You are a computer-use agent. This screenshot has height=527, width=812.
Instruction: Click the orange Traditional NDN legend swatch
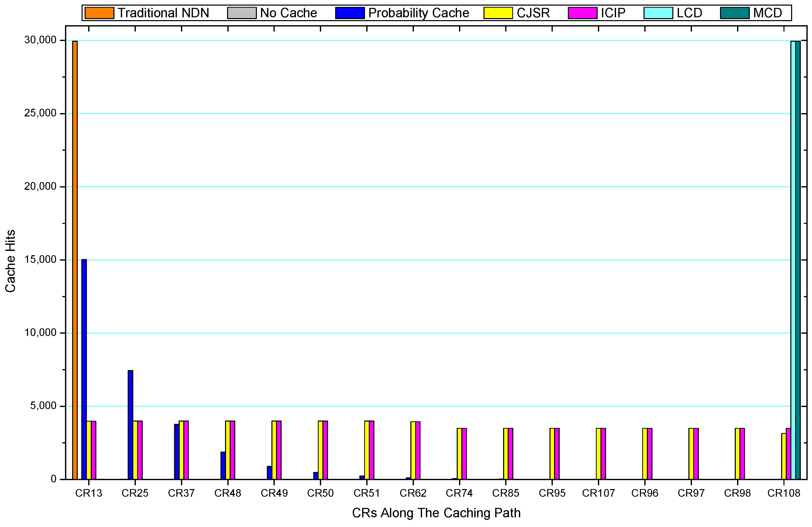[x=99, y=13]
